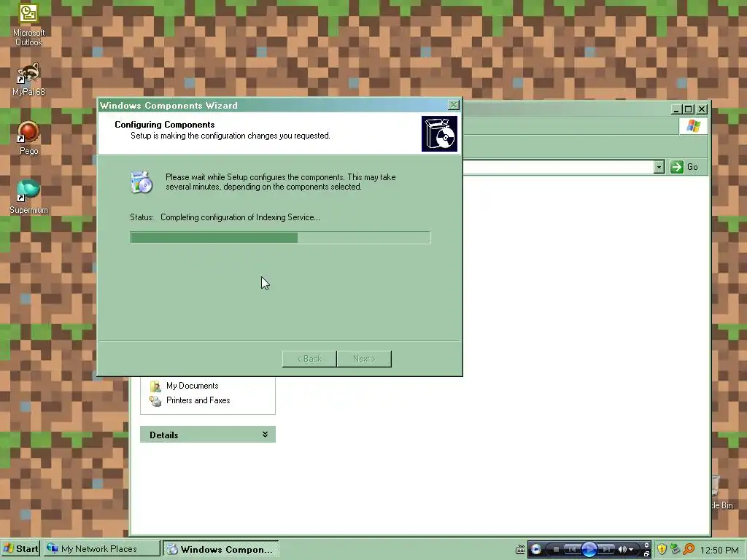Click the orange magnifier tray icon

(689, 550)
